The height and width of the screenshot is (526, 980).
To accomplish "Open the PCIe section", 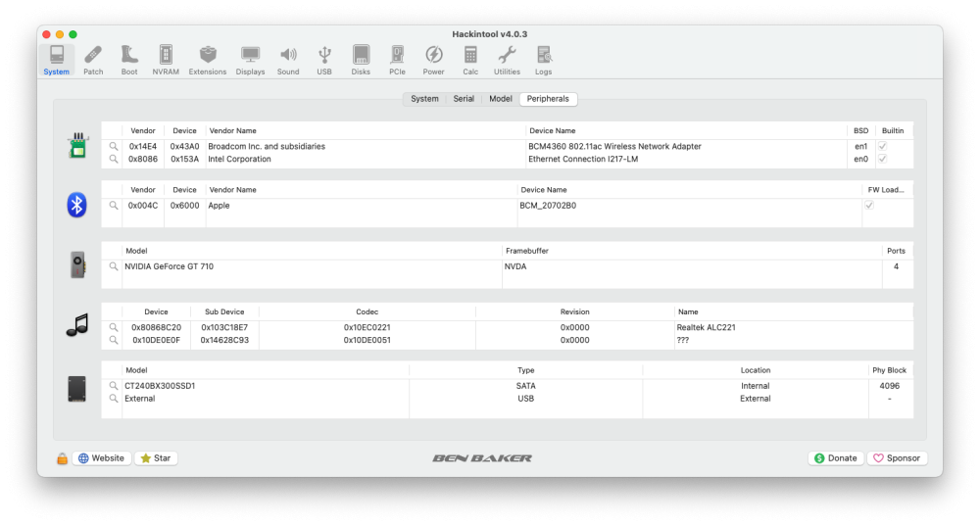I will click(397, 61).
